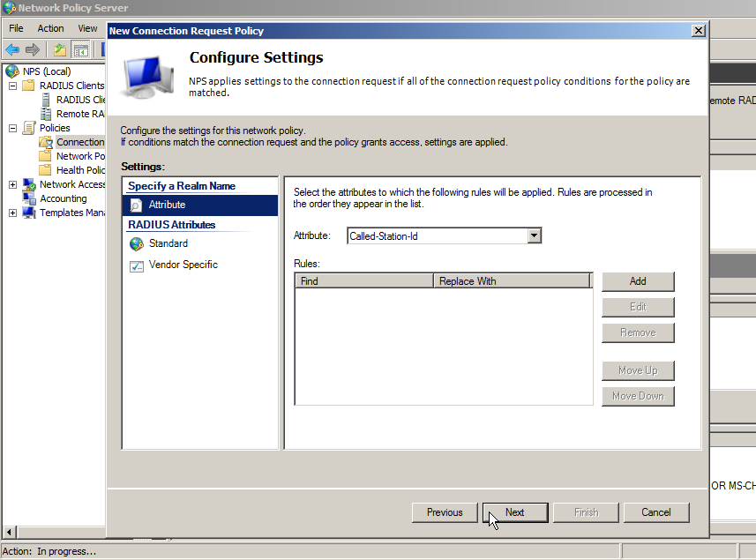Click the Policies scroll icon in the tree
The width and height of the screenshot is (756, 560).
tap(29, 128)
